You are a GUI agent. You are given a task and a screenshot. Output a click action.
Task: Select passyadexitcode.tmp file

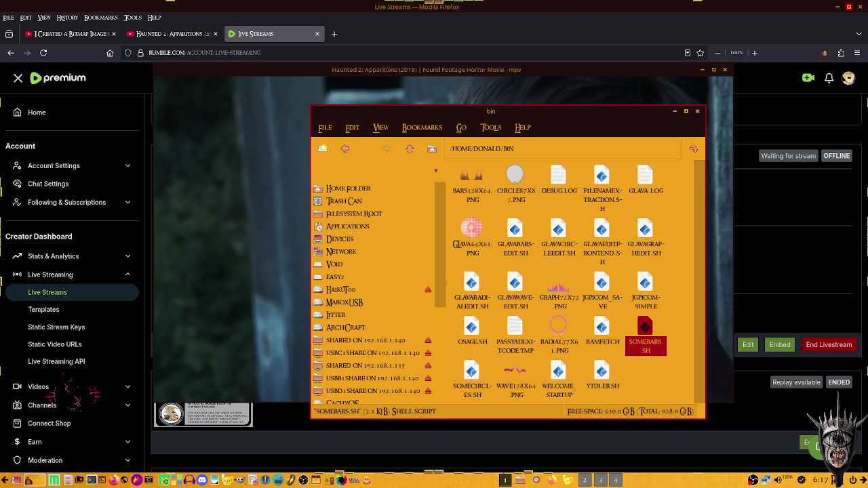pos(515,336)
